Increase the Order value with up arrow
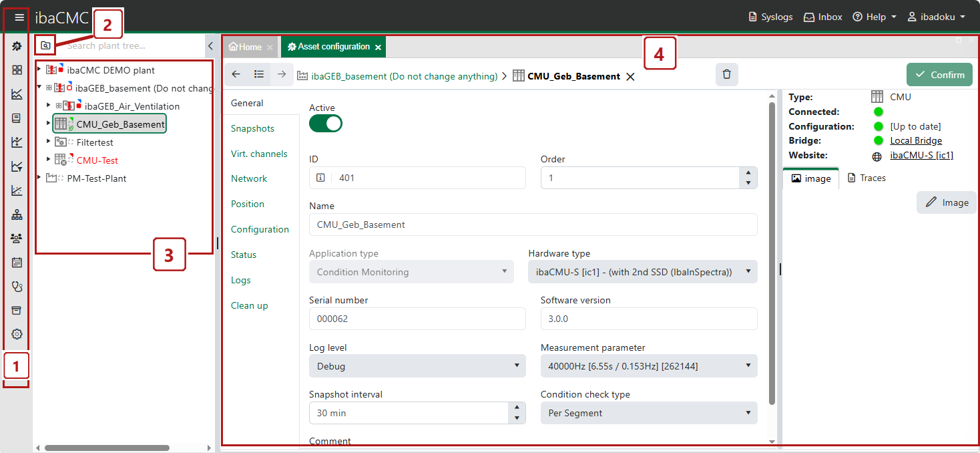Image resolution: width=980 pixels, height=453 pixels. point(748,172)
